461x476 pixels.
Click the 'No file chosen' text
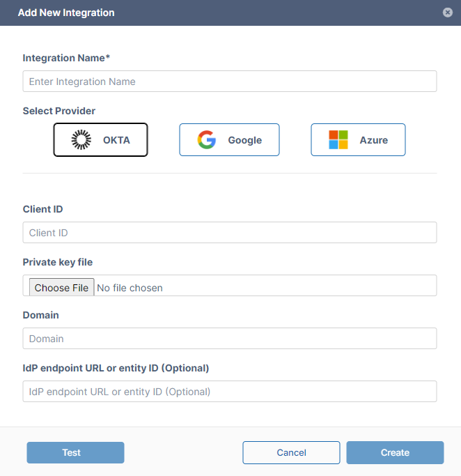(130, 288)
